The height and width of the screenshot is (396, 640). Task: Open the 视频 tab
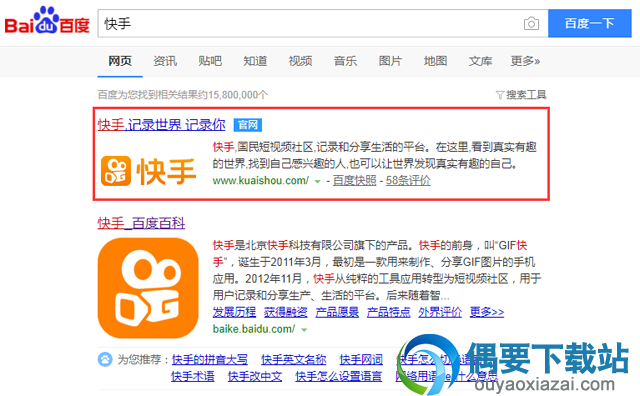300,61
